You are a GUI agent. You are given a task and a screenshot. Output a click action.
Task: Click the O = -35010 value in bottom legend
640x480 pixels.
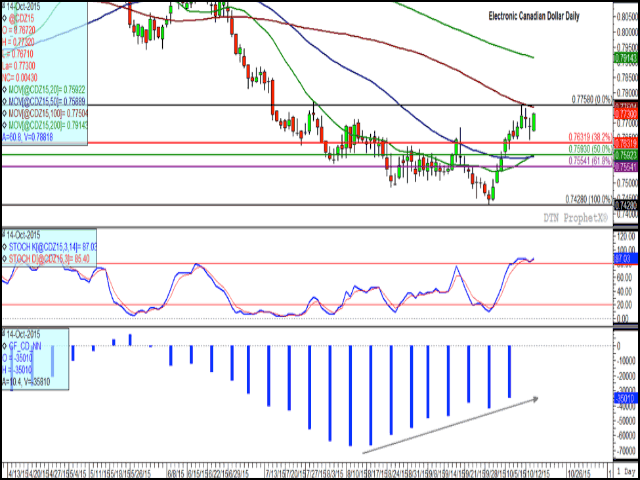point(17,358)
